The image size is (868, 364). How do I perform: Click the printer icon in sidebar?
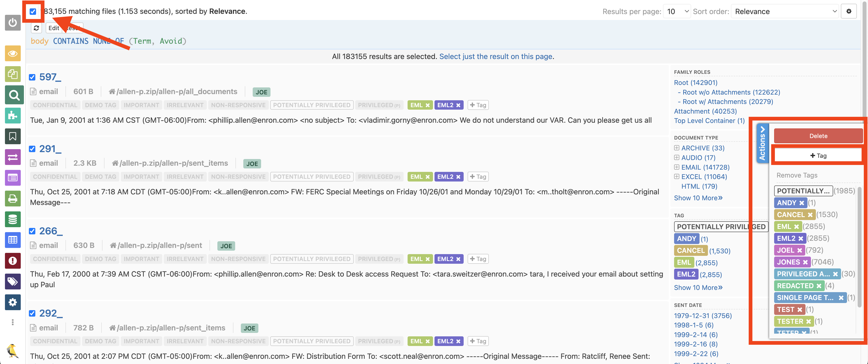(12, 199)
